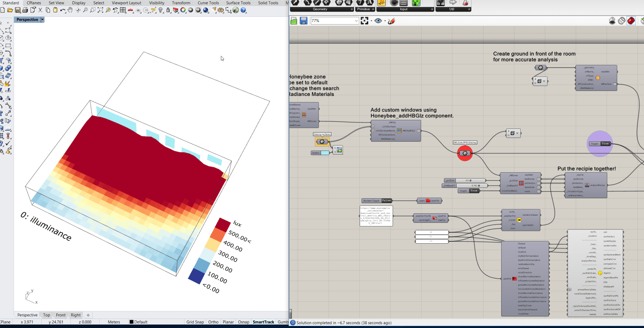This screenshot has width=644, height=328.
Task: Select the Pan hand tool
Action: tap(70, 10)
